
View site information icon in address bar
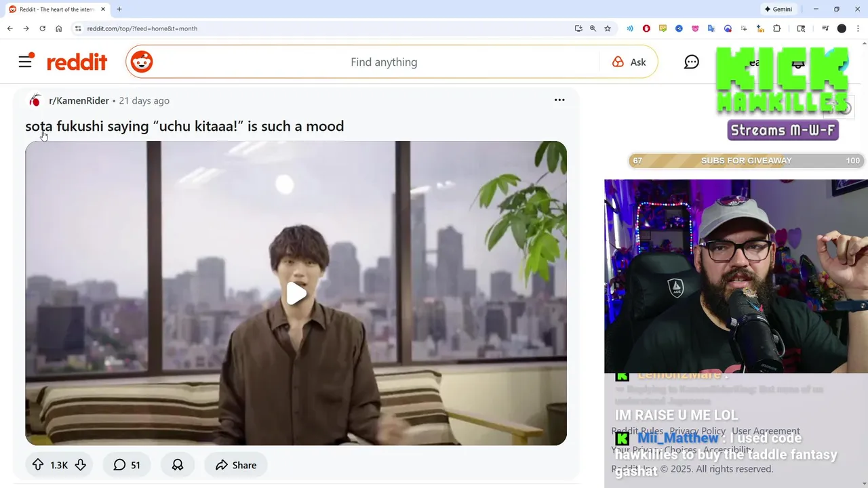coord(78,28)
